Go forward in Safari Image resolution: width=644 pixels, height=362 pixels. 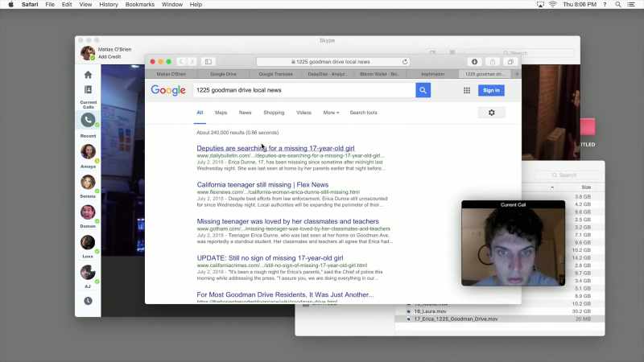(192, 62)
